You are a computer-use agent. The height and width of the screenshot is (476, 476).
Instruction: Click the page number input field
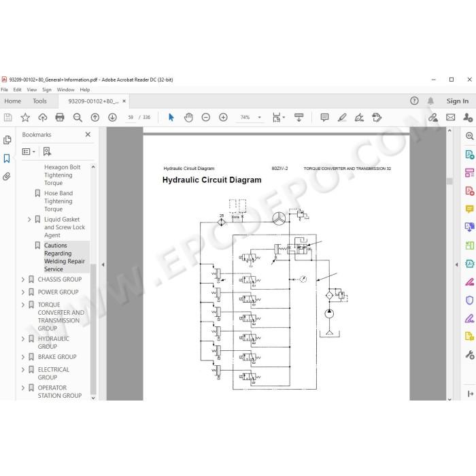(x=131, y=118)
